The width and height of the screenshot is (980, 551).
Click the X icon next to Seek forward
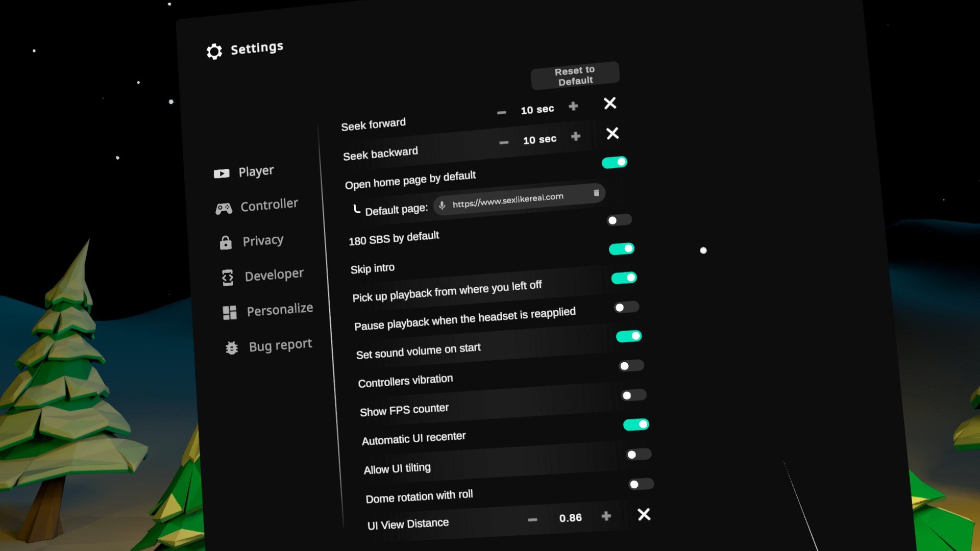tap(609, 104)
